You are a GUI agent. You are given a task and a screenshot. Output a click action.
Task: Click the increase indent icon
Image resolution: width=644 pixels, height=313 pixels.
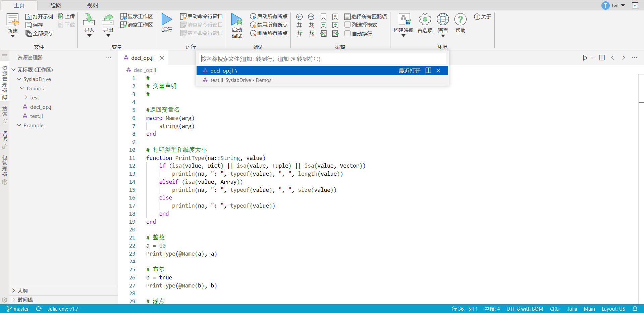323,34
